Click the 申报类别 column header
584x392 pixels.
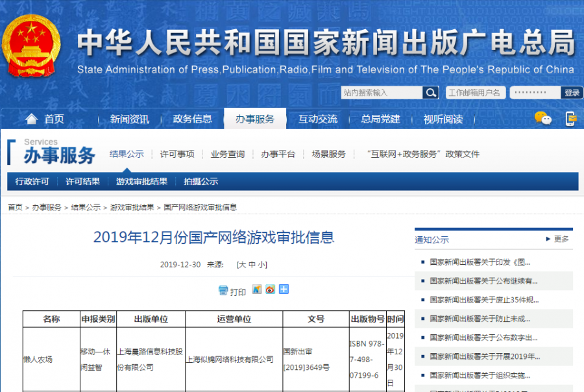point(99,319)
